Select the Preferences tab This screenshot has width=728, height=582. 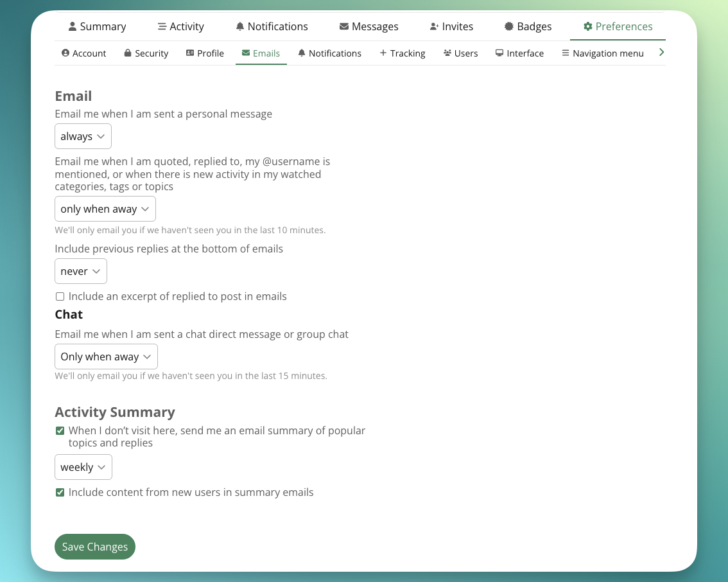618,26
